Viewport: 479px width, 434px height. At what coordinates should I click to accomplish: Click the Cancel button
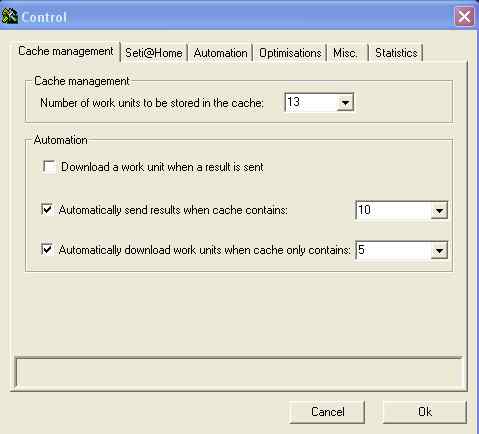tap(327, 412)
